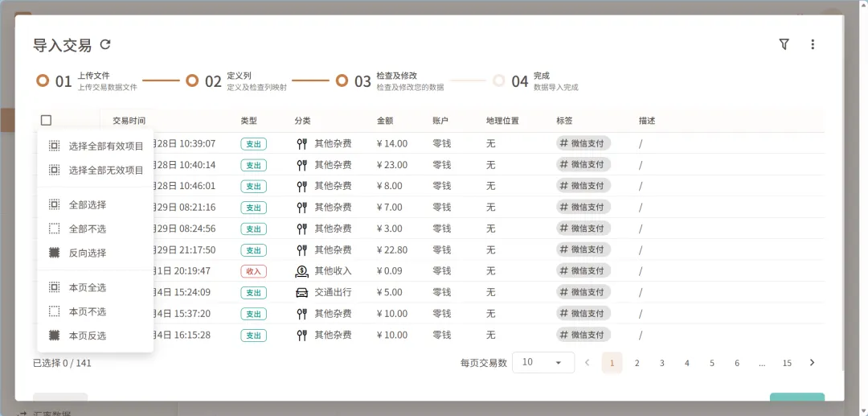868x416 pixels.
Task: Pick 本页全选 in the dropdown menu
Action: click(95, 287)
